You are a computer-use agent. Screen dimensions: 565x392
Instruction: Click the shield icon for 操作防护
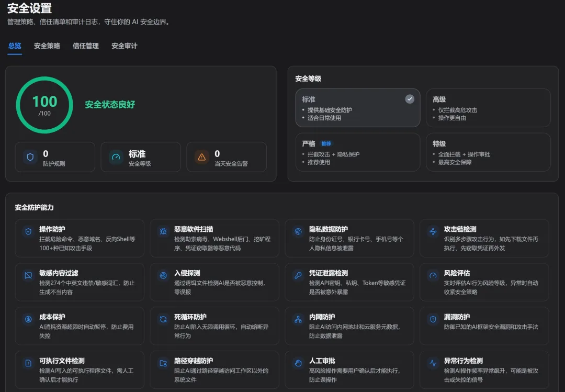pyautogui.click(x=28, y=231)
